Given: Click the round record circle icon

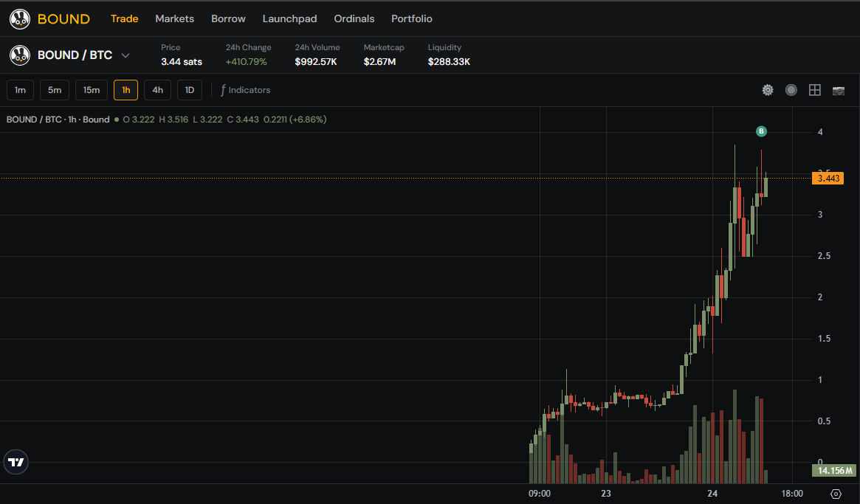Looking at the screenshot, I should coord(791,90).
